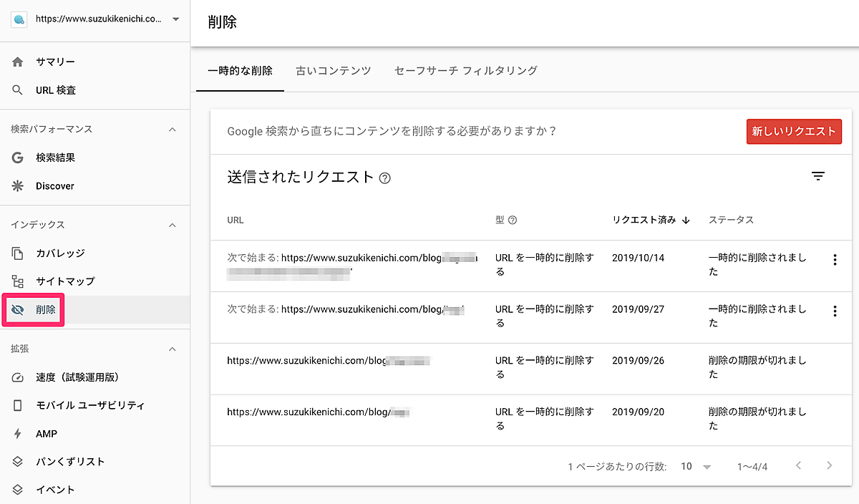Open the rows per page dropdown
The image size is (859, 504).
pyautogui.click(x=696, y=466)
